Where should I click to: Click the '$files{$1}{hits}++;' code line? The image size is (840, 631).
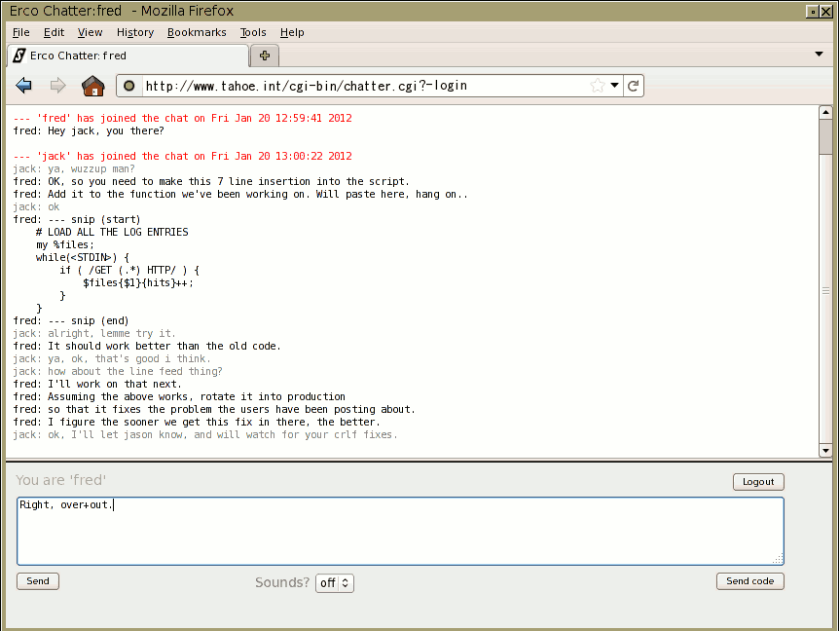pyautogui.click(x=137, y=282)
